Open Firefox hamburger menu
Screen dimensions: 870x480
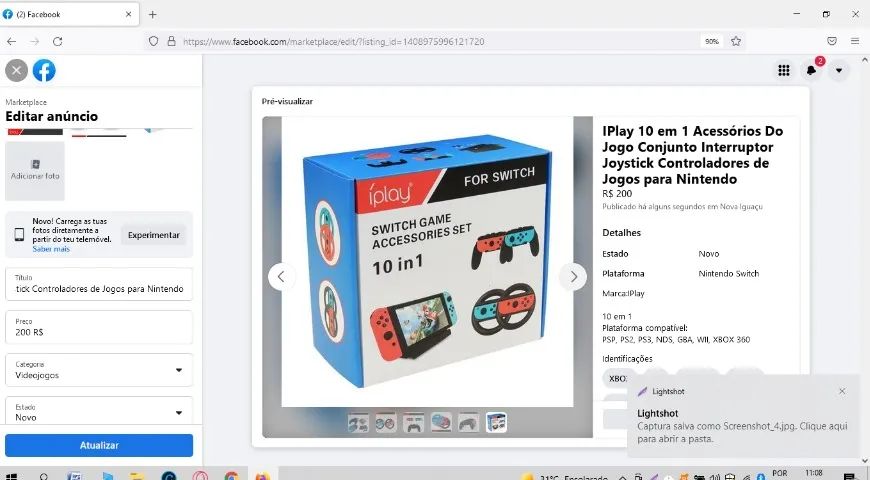coord(855,41)
